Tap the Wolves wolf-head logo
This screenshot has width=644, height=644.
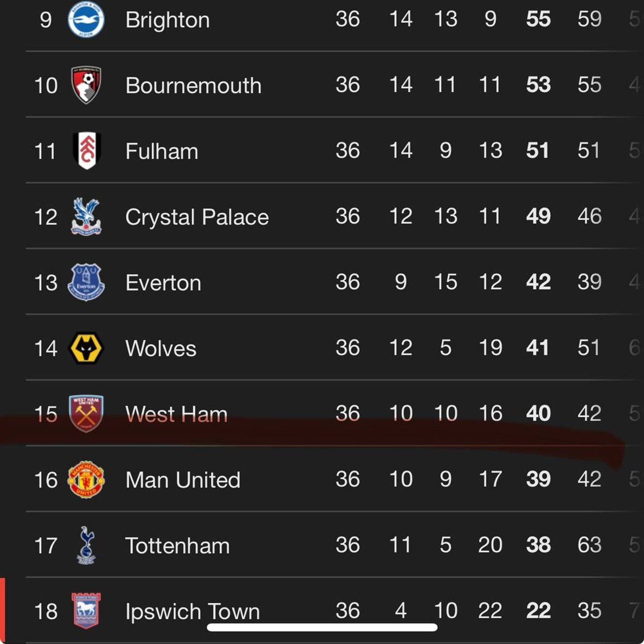click(86, 348)
